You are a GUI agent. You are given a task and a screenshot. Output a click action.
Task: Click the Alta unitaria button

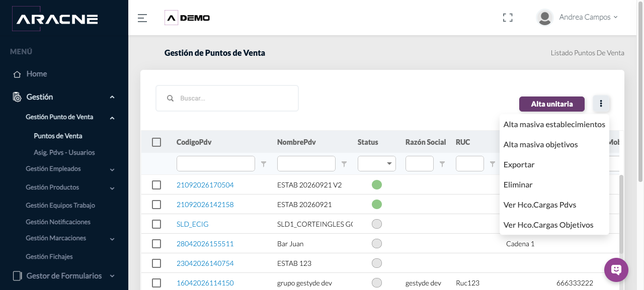coord(552,104)
